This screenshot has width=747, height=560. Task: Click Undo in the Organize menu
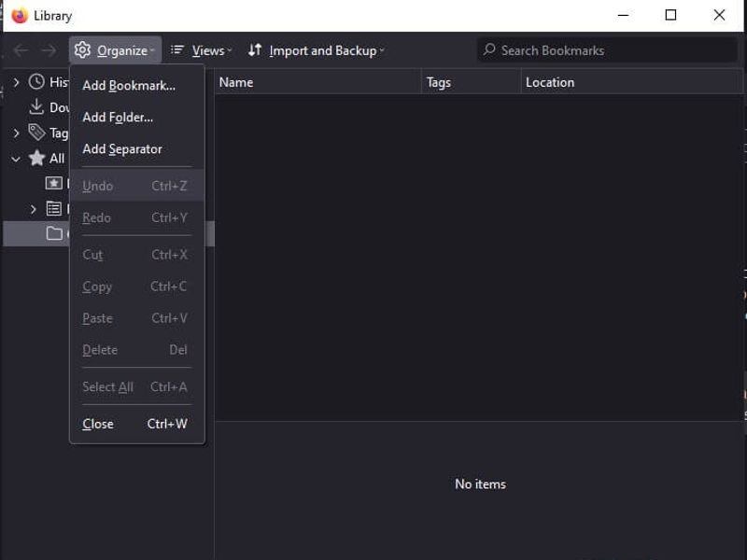tap(137, 186)
